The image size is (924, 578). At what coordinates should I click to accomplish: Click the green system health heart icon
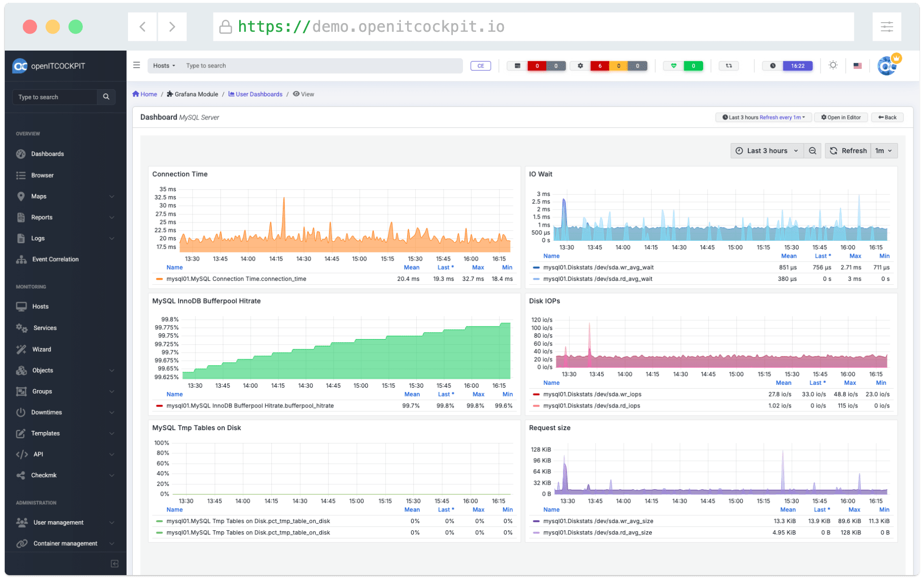coord(673,66)
